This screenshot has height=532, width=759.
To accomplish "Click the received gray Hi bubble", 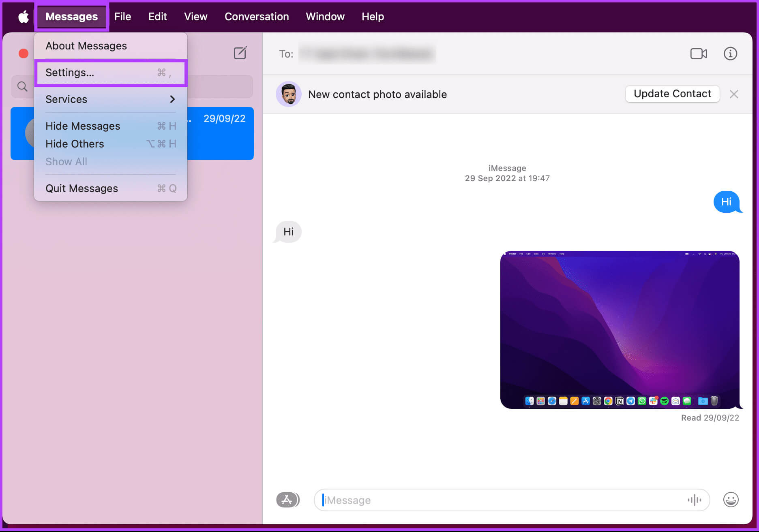I will 288,232.
